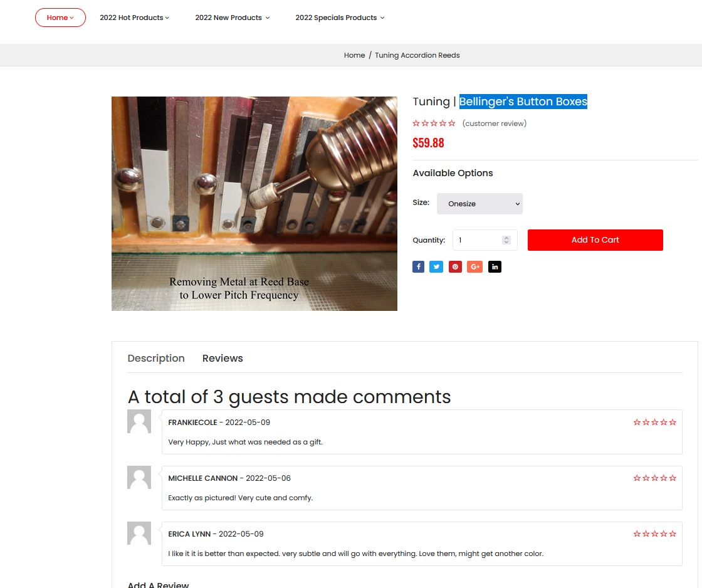702x588 pixels.
Task: Open the customer review link
Action: click(495, 123)
